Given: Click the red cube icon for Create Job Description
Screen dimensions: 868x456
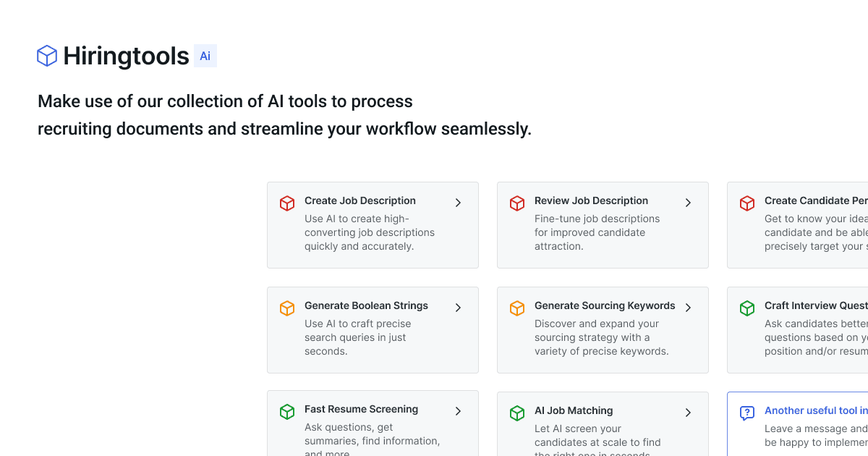Looking at the screenshot, I should coord(287,203).
